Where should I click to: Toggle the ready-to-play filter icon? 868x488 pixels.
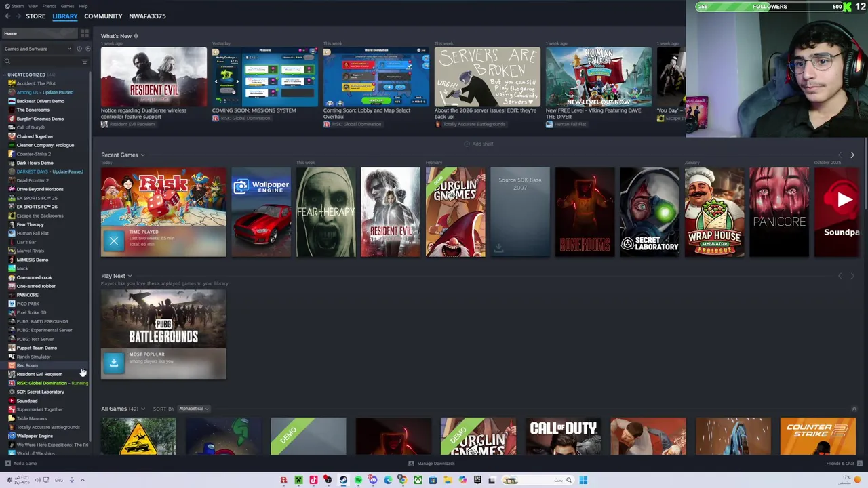point(88,49)
